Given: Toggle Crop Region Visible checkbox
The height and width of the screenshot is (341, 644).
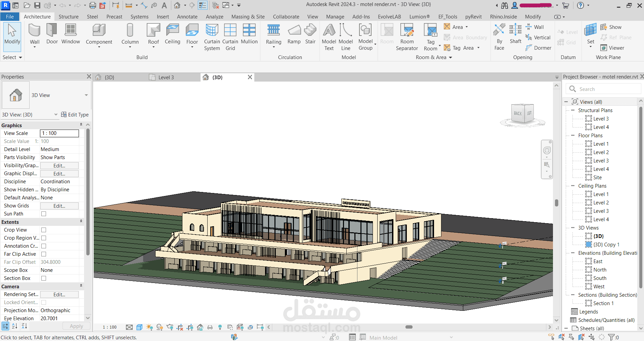Looking at the screenshot, I should [x=44, y=238].
